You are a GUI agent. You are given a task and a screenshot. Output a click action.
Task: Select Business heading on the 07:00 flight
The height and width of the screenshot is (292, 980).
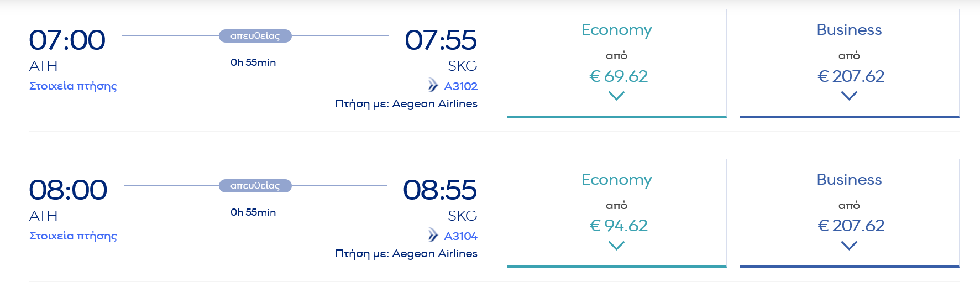(x=849, y=30)
